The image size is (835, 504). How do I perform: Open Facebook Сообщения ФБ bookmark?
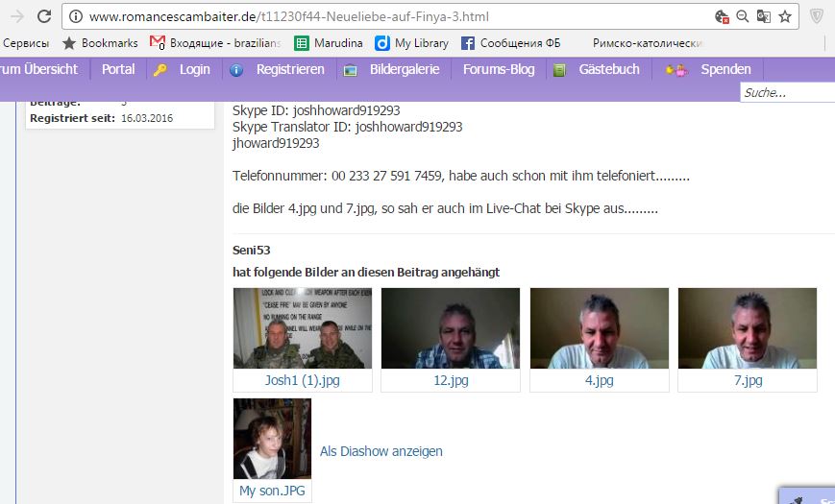(515, 43)
